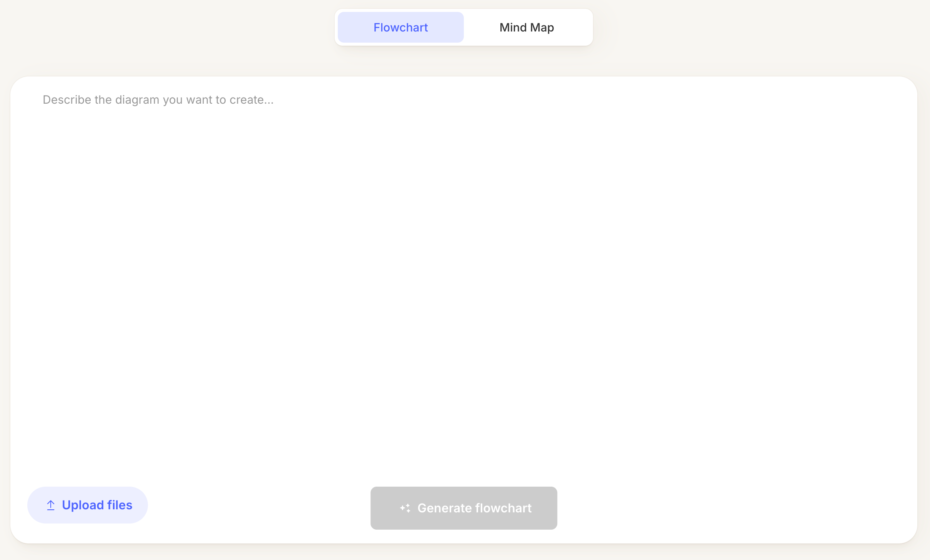The height and width of the screenshot is (560, 930).
Task: Tap the upward arrow next to Upload files
Action: 51,505
